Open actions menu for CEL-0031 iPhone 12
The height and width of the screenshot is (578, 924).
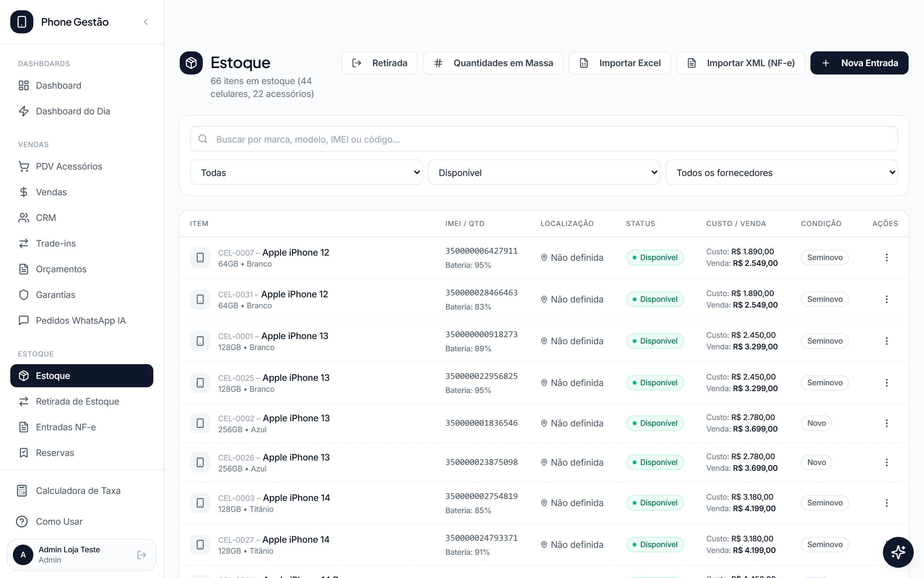tap(886, 299)
